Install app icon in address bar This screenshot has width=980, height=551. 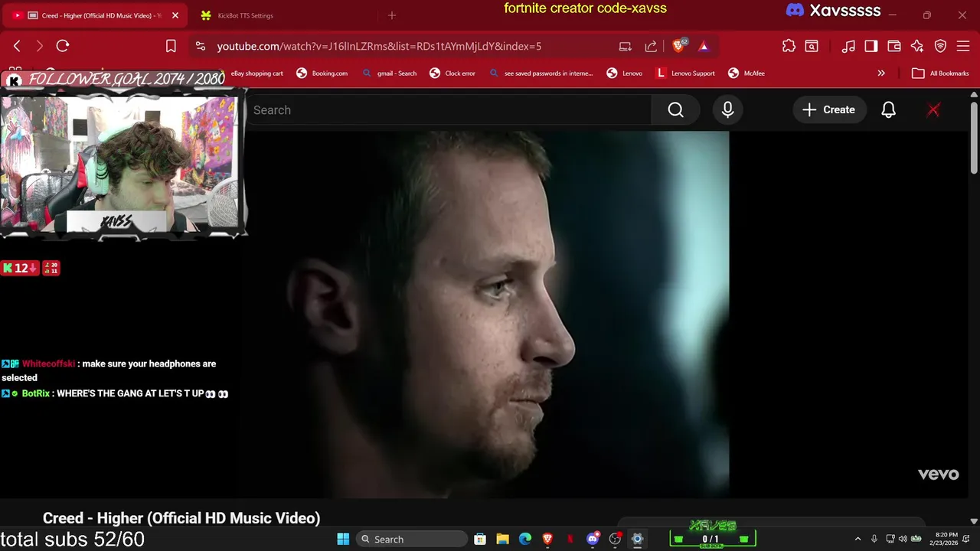point(626,46)
